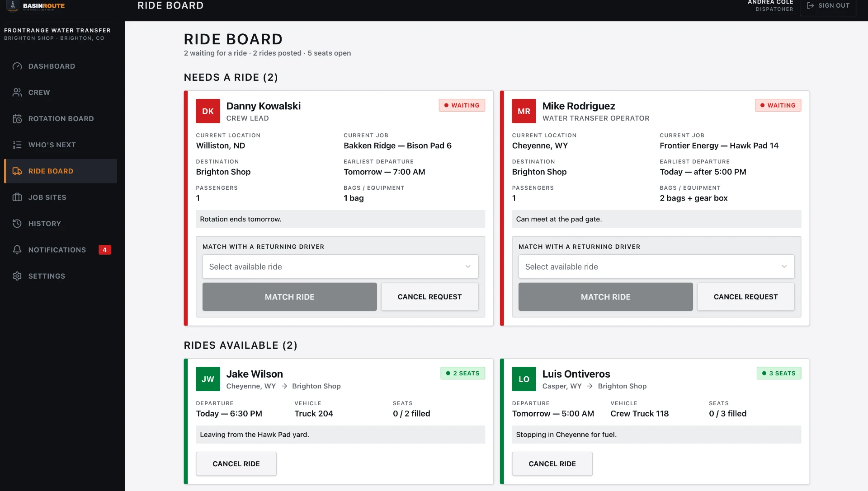Click the 'Rotation ends tomorrow.' note
The image size is (868, 491).
pos(340,219)
